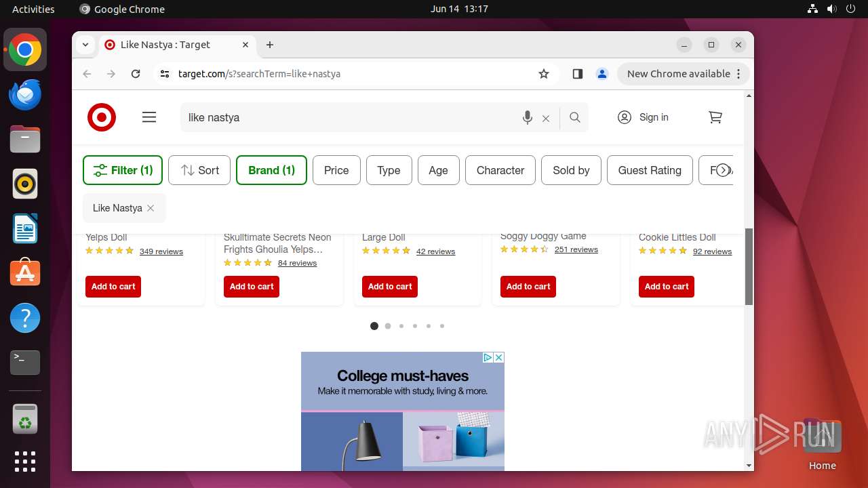Open the Filter (1) panel
The width and height of the screenshot is (868, 488).
[x=123, y=170]
